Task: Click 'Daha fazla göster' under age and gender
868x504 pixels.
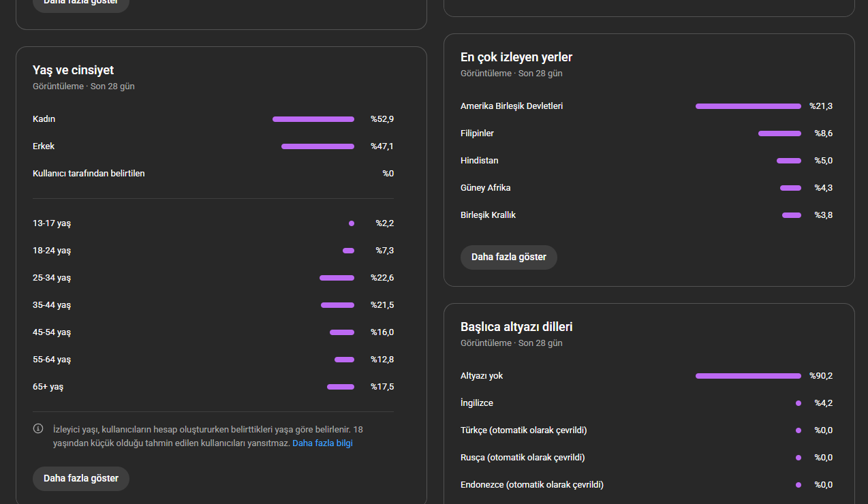Action: click(81, 478)
